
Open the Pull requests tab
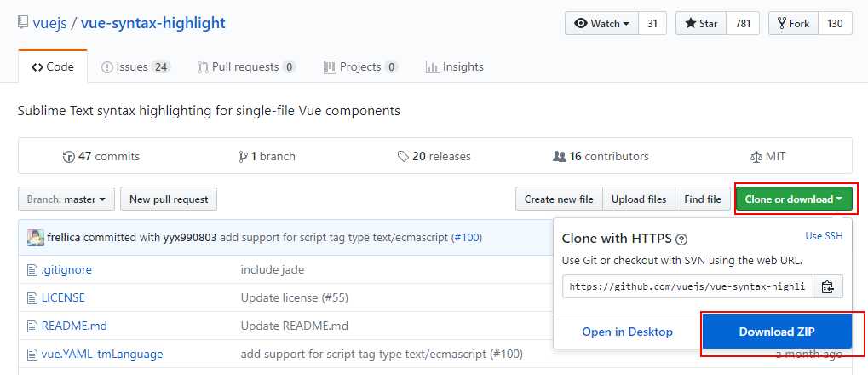[246, 67]
